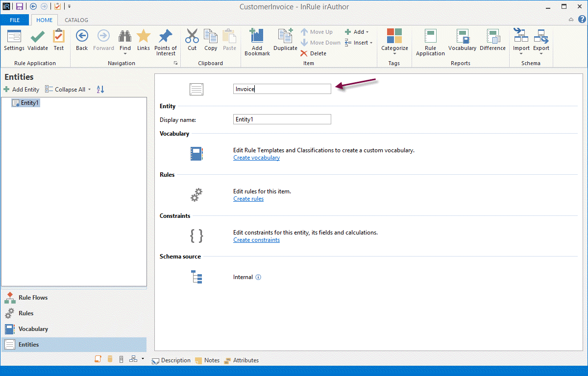The image size is (588, 376).
Task: Click the Create vocabulary link
Action: (256, 158)
